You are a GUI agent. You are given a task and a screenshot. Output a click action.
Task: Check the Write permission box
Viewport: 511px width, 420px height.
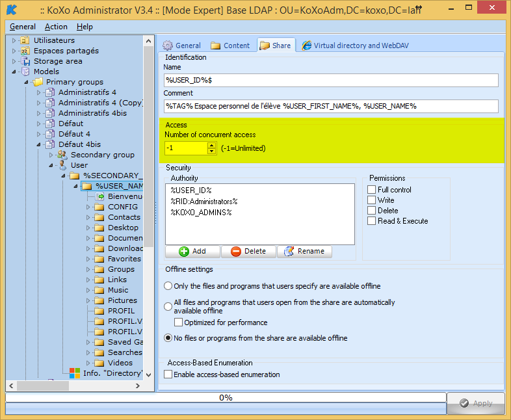click(371, 200)
